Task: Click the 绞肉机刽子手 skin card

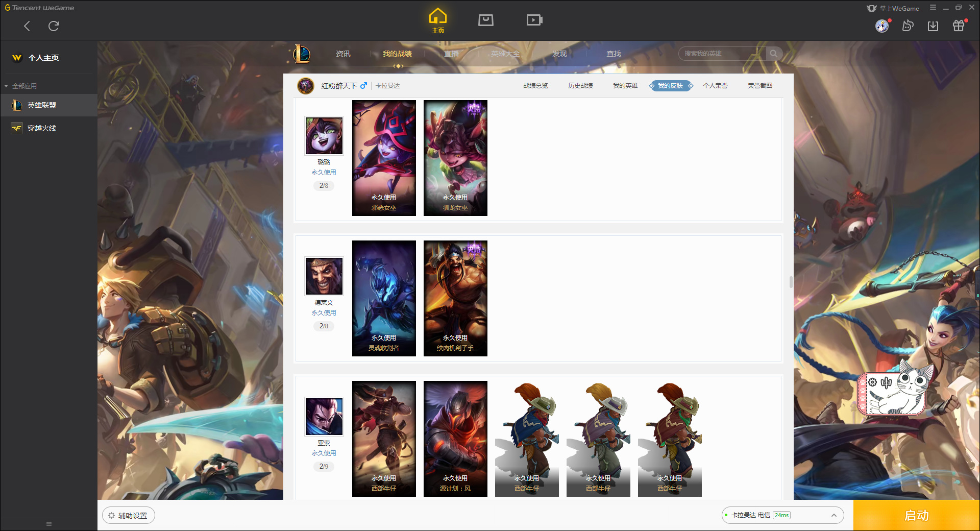Action: pos(455,298)
